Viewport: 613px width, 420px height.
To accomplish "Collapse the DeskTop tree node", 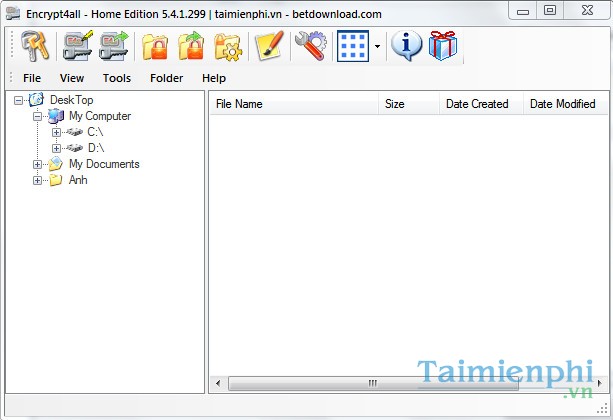I will pyautogui.click(x=18, y=101).
